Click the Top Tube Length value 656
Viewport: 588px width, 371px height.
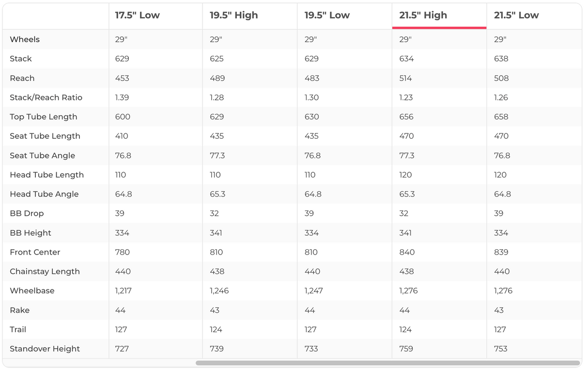tap(406, 117)
